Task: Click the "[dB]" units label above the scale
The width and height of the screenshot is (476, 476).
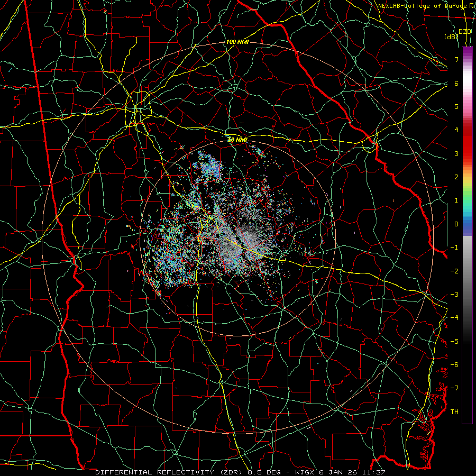Action: [x=451, y=37]
